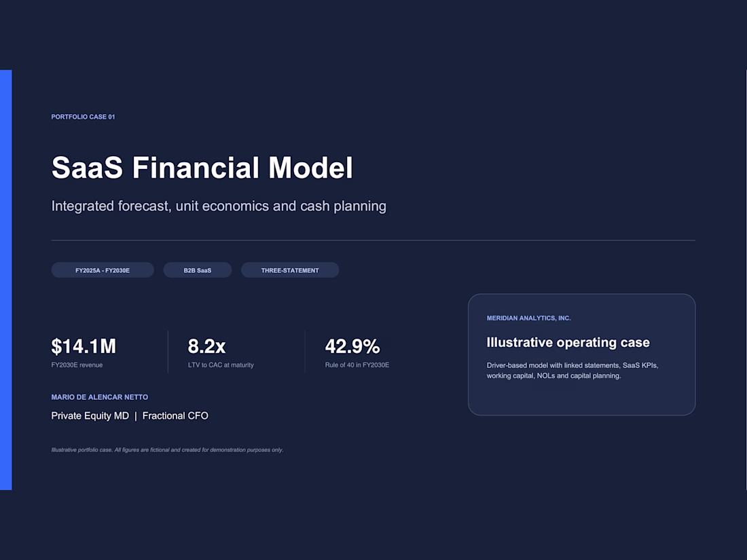Screen dimensions: 747x560
Task: Click the Private Equity MD text
Action: pyautogui.click(x=90, y=415)
